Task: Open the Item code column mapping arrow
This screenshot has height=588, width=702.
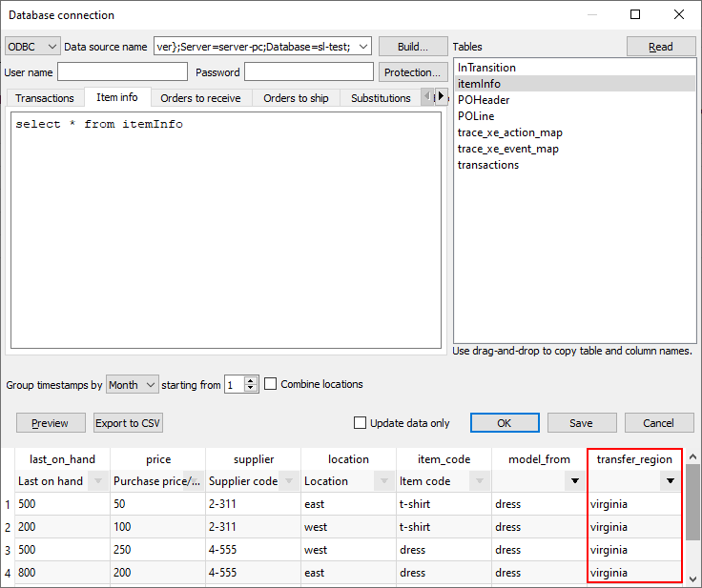Action: click(479, 482)
